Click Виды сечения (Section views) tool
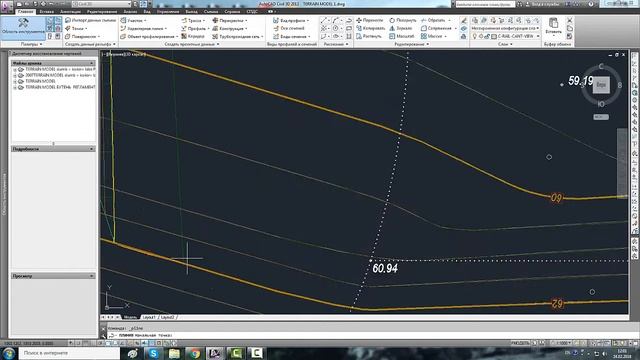 point(292,37)
